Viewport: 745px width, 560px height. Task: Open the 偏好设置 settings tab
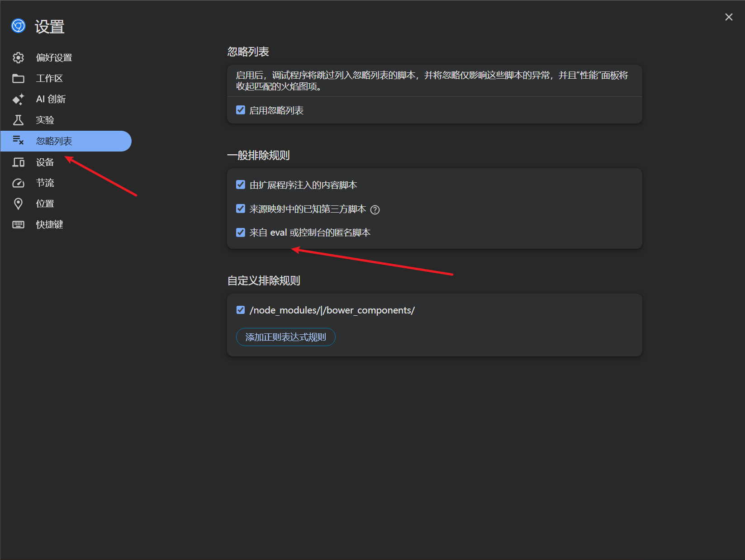(x=54, y=57)
